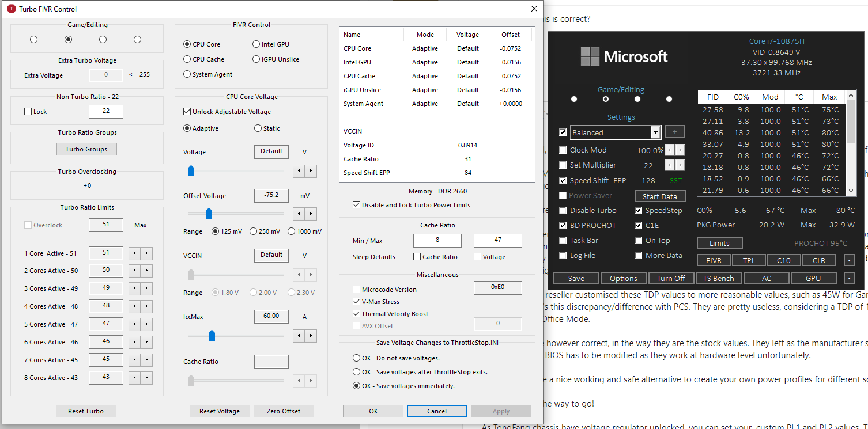Increase 2 Cores Active ratio with right arrow

point(146,271)
